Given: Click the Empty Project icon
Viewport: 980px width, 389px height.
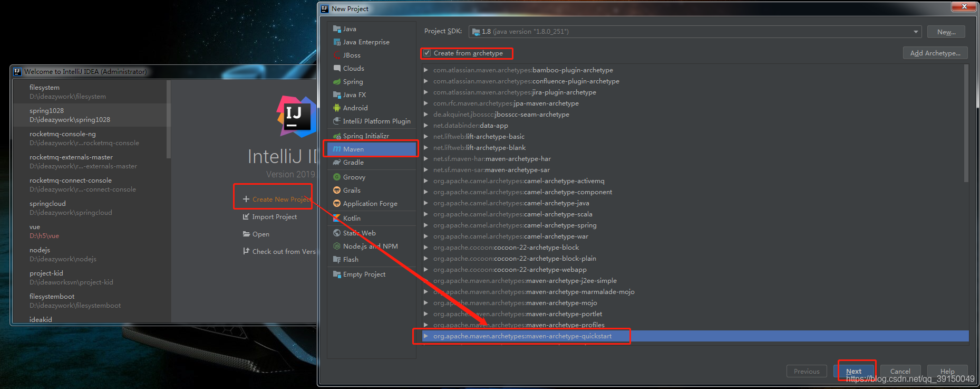Looking at the screenshot, I should coord(337,274).
